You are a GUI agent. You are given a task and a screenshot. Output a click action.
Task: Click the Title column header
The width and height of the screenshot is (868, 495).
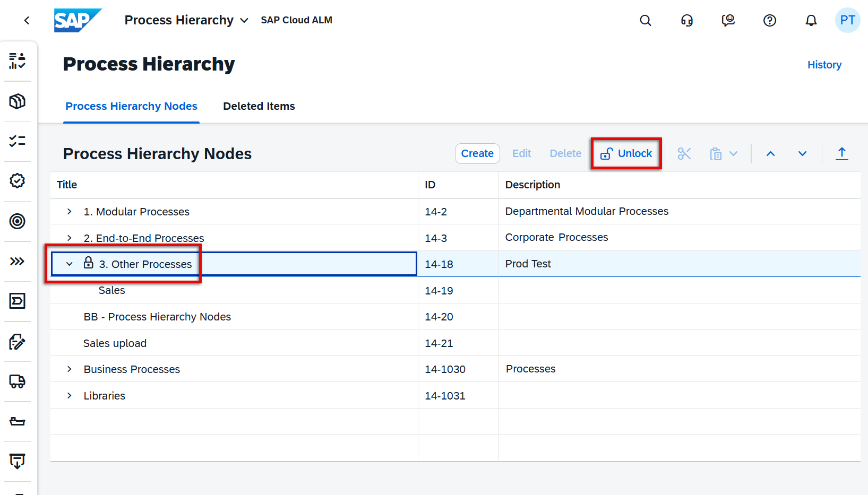coord(234,185)
